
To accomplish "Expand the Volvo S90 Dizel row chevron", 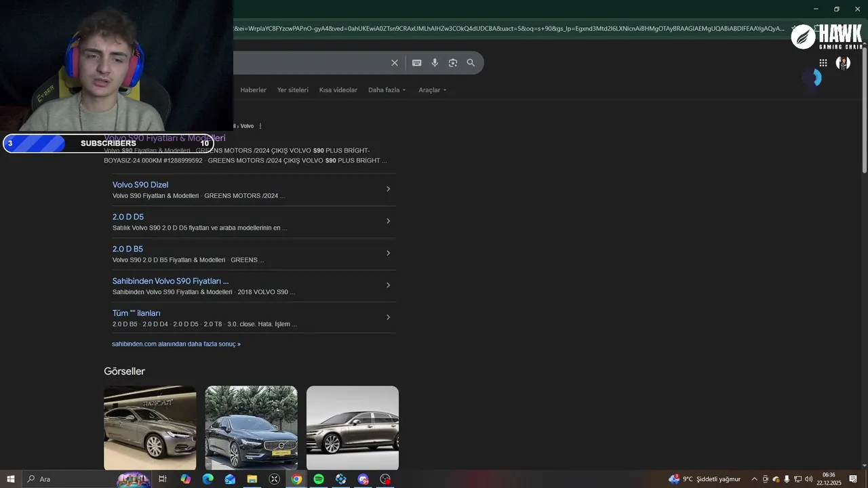I will click(388, 189).
